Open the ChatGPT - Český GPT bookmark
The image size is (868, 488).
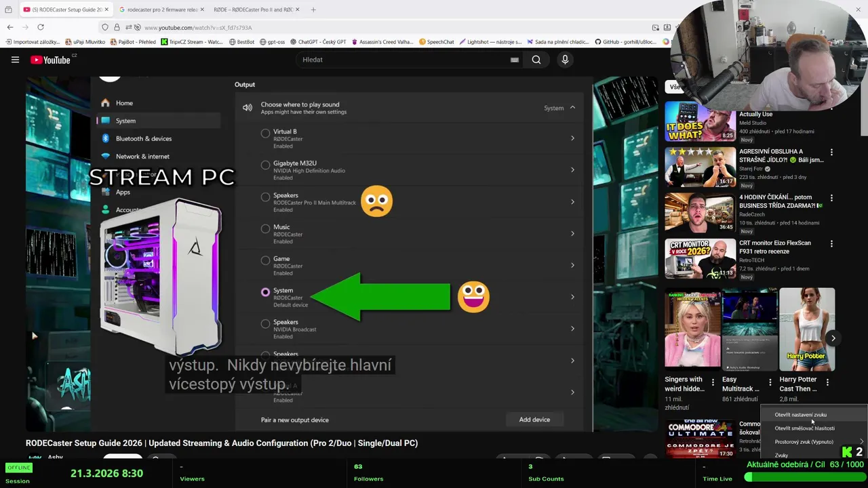[318, 42]
